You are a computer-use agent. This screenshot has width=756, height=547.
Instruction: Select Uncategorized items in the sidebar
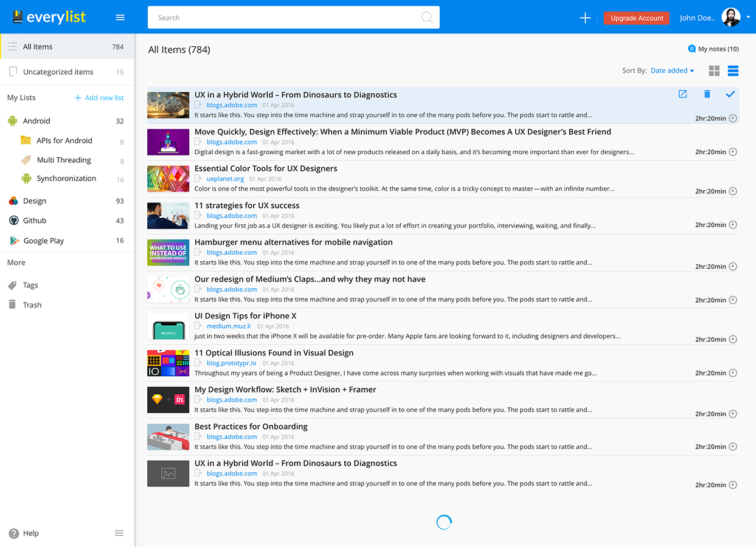click(58, 72)
